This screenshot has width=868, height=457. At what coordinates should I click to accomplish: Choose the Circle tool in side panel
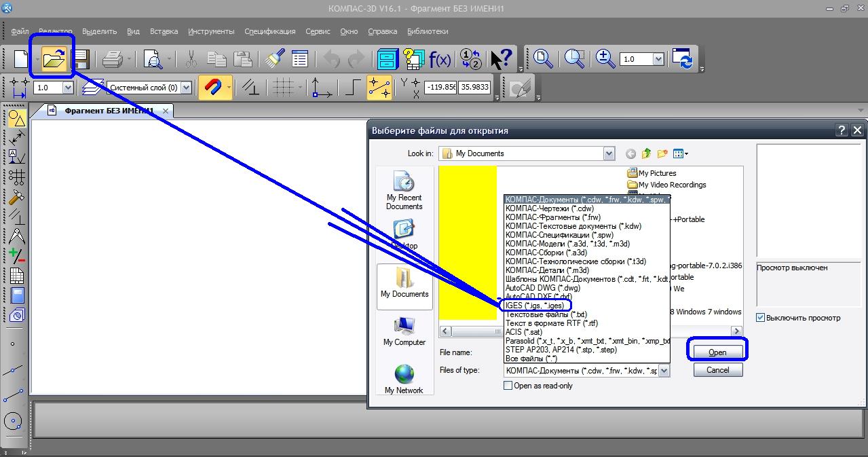13,421
